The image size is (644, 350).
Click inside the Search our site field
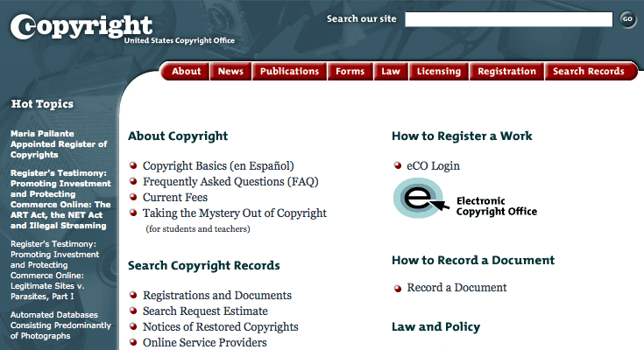point(508,19)
